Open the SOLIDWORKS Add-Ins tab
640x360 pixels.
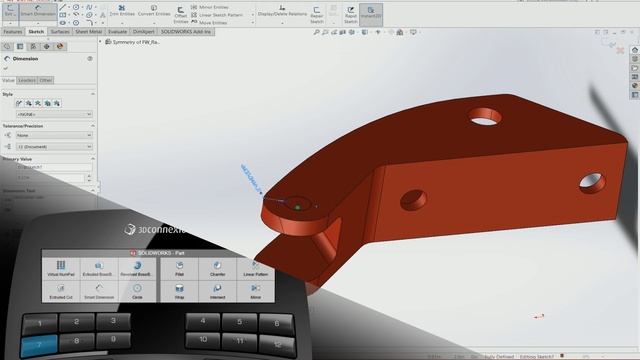[x=186, y=31]
